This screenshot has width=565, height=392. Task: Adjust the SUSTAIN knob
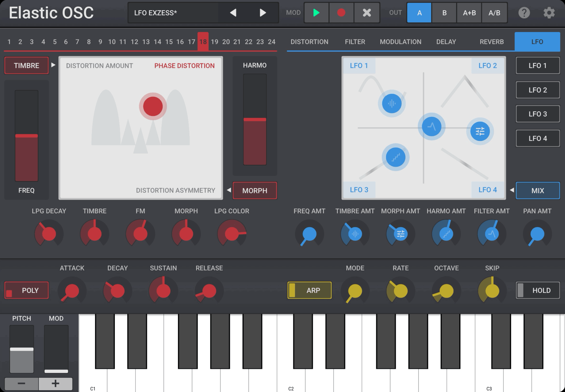[163, 291]
